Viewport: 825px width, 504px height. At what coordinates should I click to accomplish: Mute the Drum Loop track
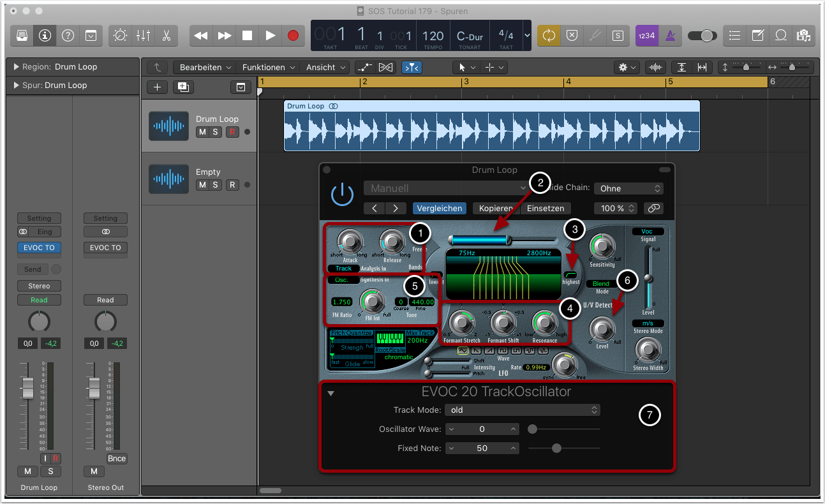[x=202, y=132]
